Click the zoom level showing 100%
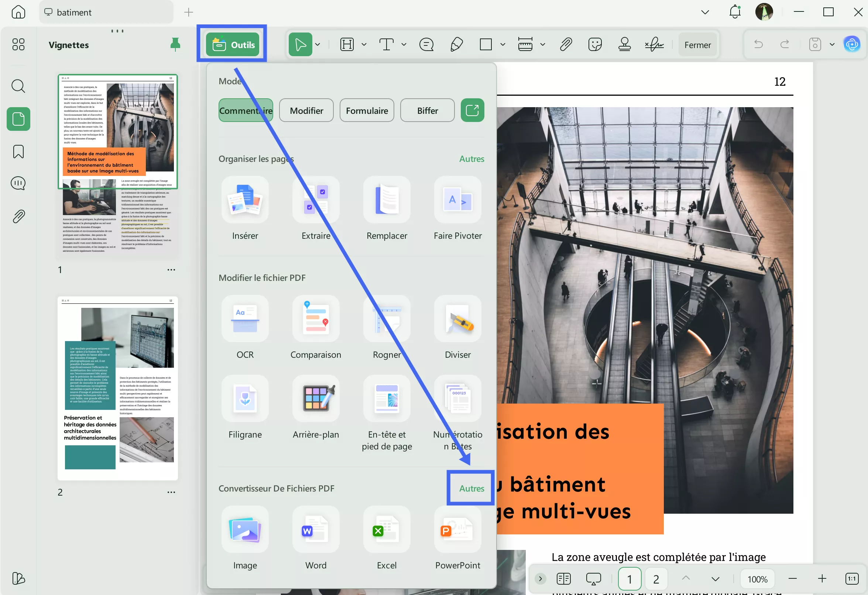868x595 pixels. [x=757, y=579]
